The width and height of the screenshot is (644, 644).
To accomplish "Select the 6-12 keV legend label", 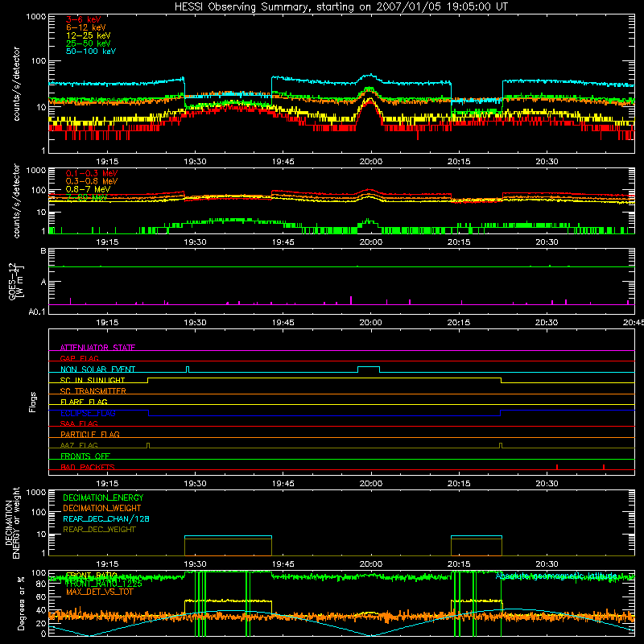I will (x=86, y=27).
